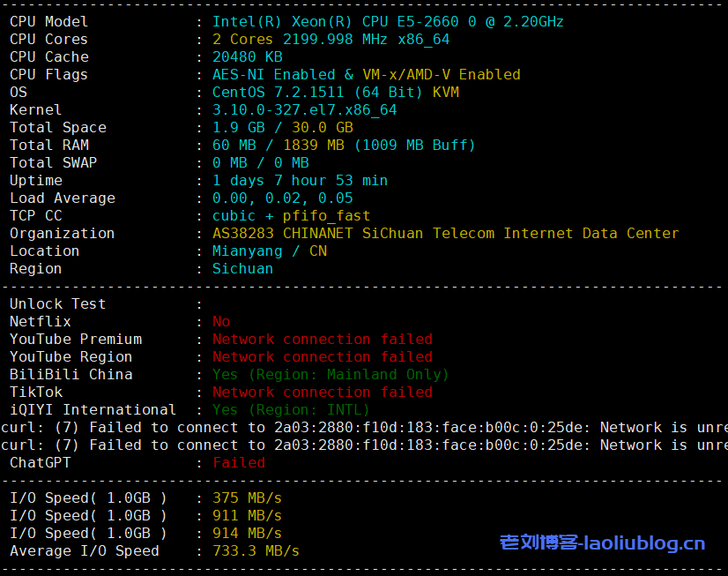728x576 pixels.
Task: Click the 'AES-NI Enabled & VM-x/AMD-V Enabled' text
Action: point(367,75)
